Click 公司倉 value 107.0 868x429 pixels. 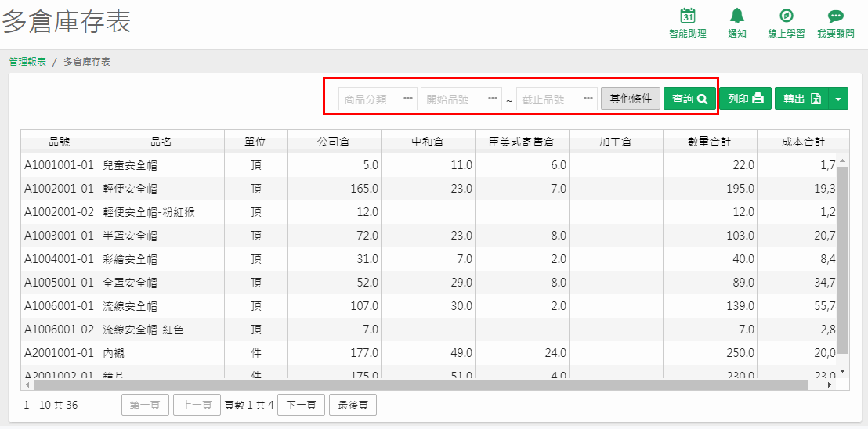click(364, 307)
